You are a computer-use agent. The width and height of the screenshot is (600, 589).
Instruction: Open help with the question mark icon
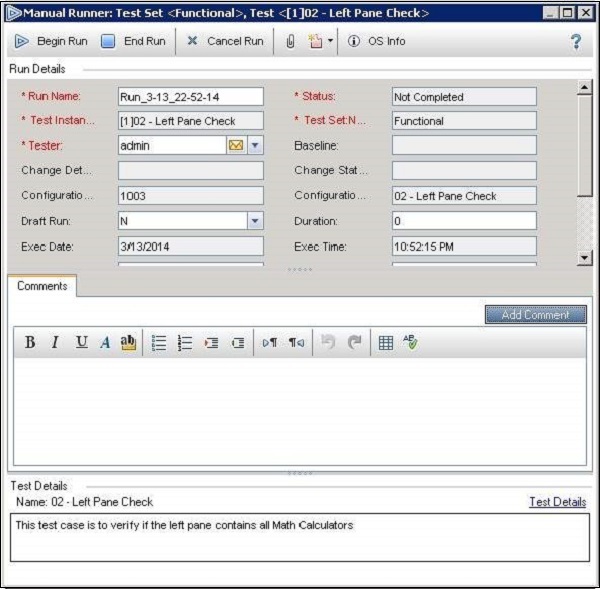click(x=576, y=41)
